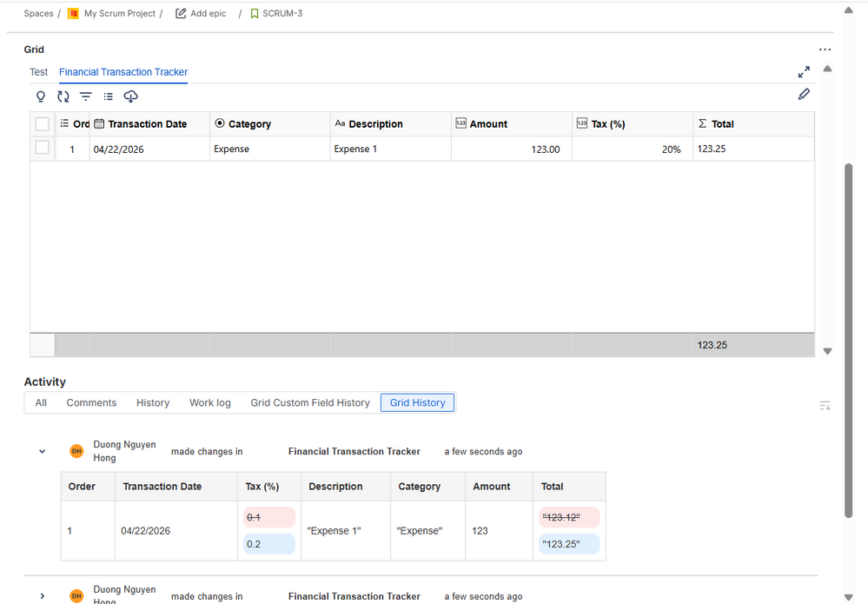Image resolution: width=868 pixels, height=604 pixels.
Task: Open the SCRUM-3 issue link
Action: [282, 13]
